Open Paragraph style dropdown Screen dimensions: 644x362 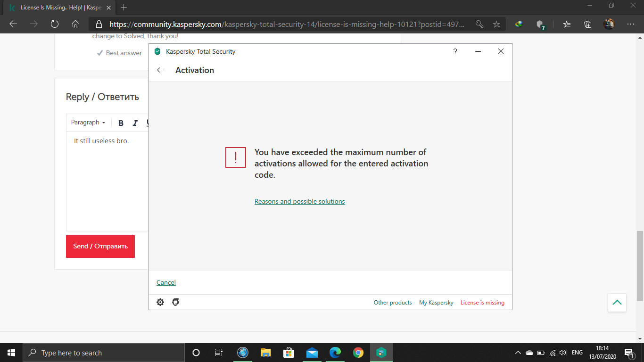[88, 123]
